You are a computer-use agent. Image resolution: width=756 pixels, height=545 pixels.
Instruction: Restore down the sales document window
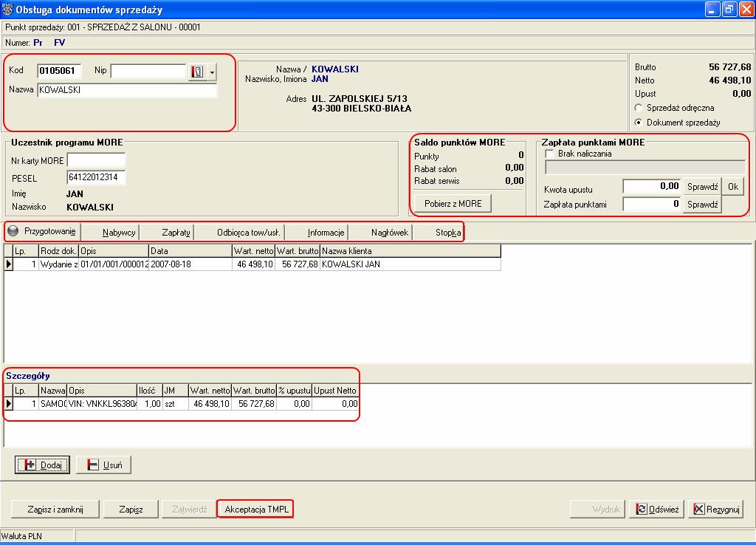729,9
